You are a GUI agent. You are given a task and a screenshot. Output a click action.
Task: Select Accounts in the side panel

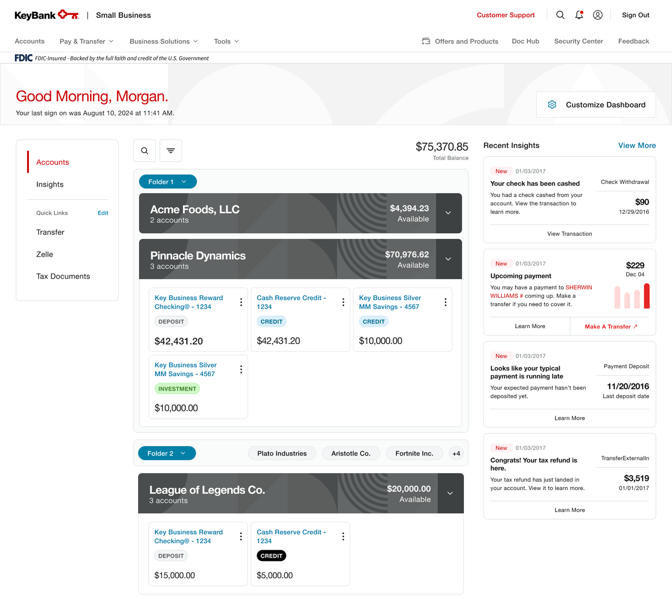point(53,162)
